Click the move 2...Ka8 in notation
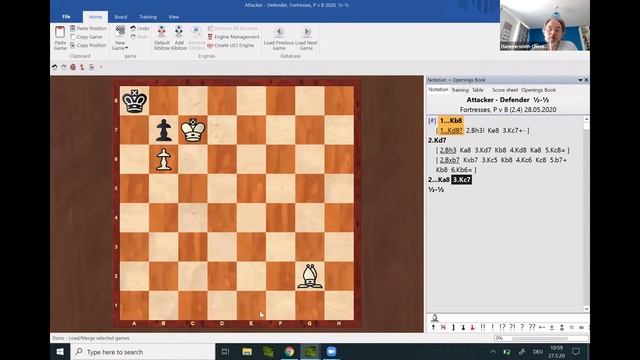Image resolution: width=640 pixels, height=360 pixels. coord(439,180)
